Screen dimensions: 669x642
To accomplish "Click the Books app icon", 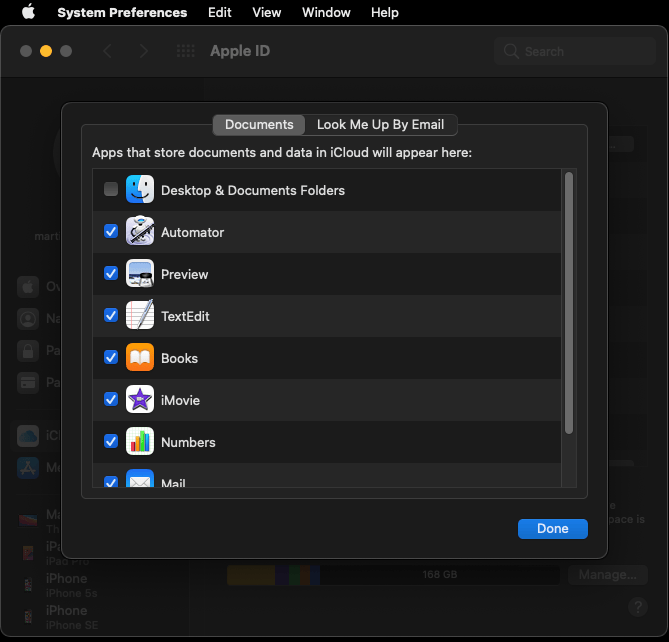I will coord(140,357).
